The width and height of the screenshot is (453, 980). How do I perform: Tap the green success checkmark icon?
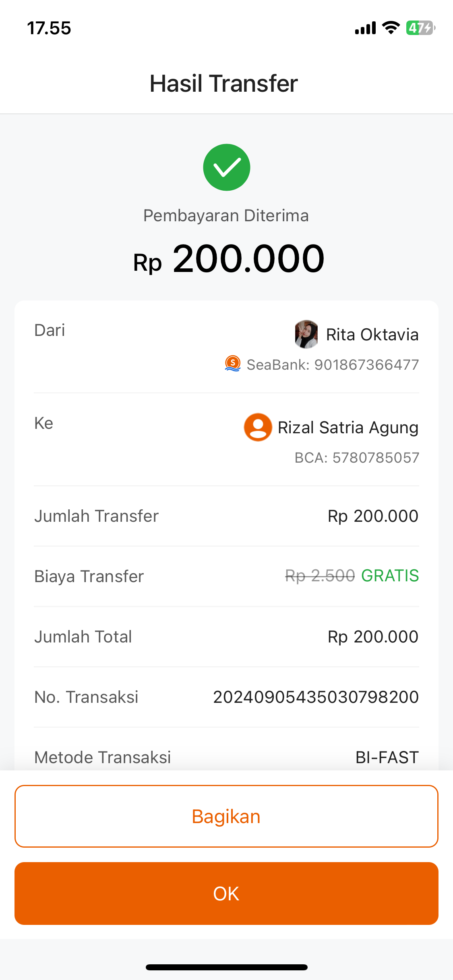[226, 167]
